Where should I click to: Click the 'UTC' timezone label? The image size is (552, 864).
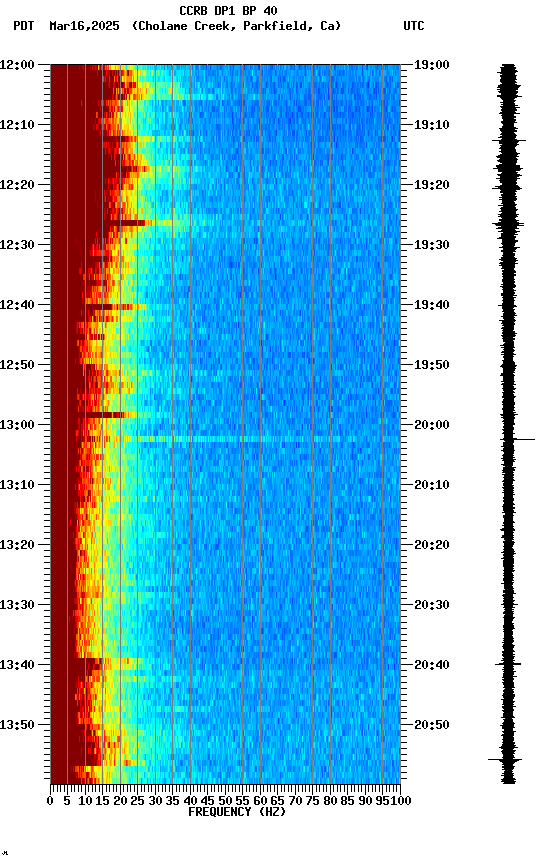414,26
